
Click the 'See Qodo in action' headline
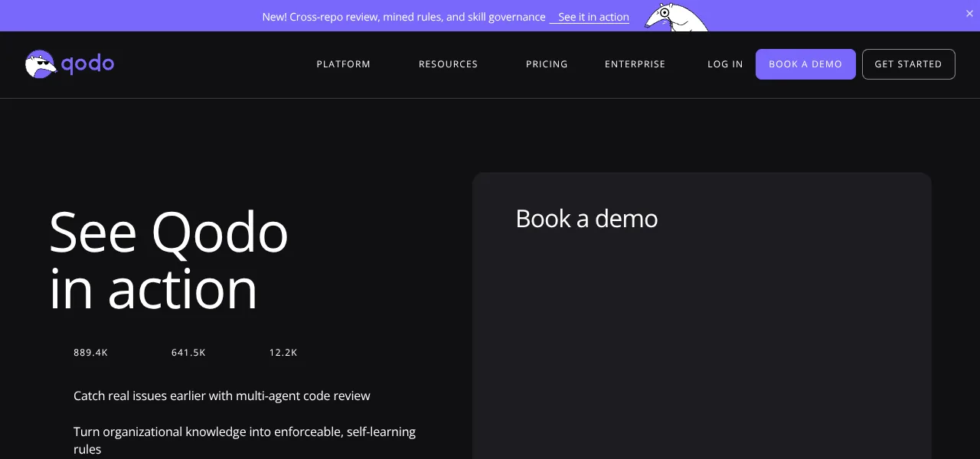pos(168,261)
